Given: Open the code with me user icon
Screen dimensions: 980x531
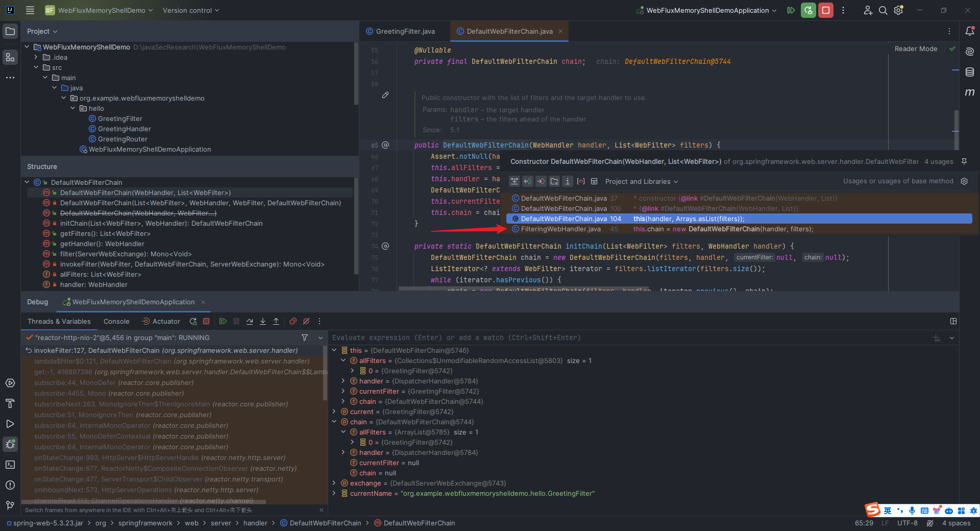Looking at the screenshot, I should 868,10.
